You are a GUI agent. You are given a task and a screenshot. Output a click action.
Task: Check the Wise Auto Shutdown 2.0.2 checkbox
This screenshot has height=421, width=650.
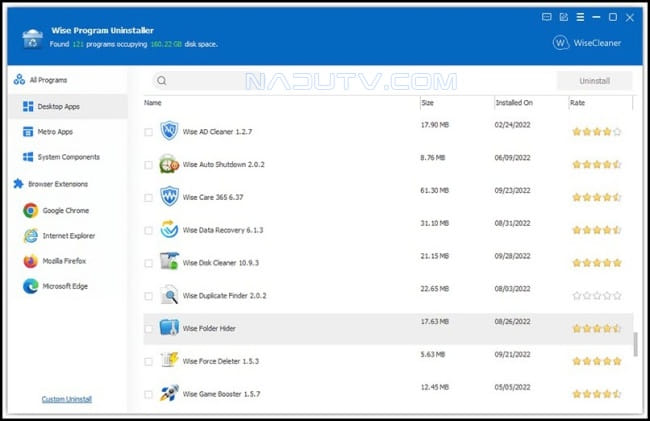coord(148,165)
